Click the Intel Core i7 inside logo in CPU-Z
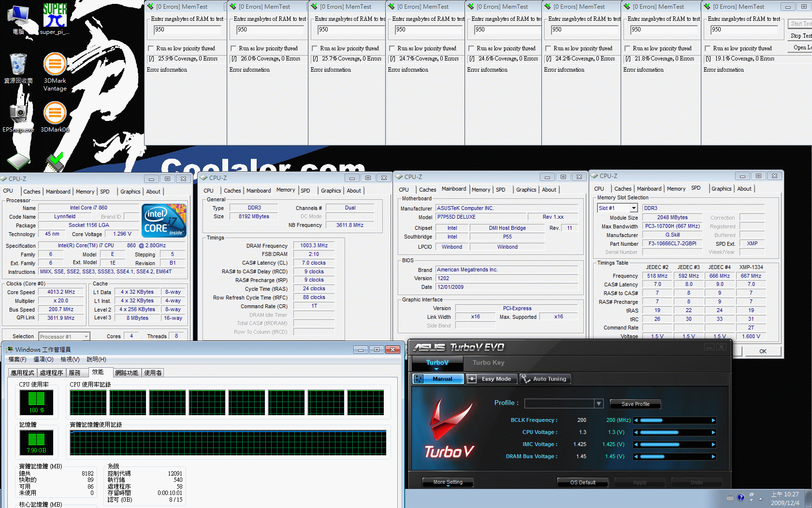812x508 pixels. pos(164,220)
